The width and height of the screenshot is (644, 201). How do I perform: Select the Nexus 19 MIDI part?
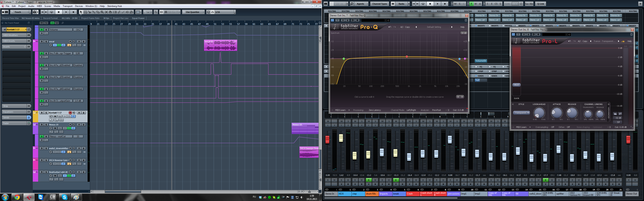coord(305,128)
